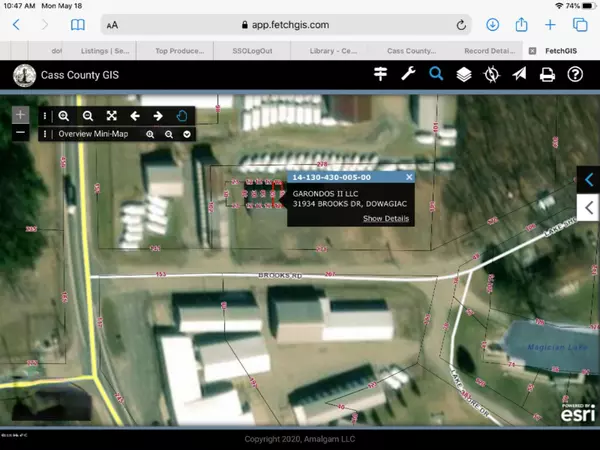This screenshot has width=600, height=450.
Task: Expand the blue side panel chevron
Action: click(x=589, y=179)
